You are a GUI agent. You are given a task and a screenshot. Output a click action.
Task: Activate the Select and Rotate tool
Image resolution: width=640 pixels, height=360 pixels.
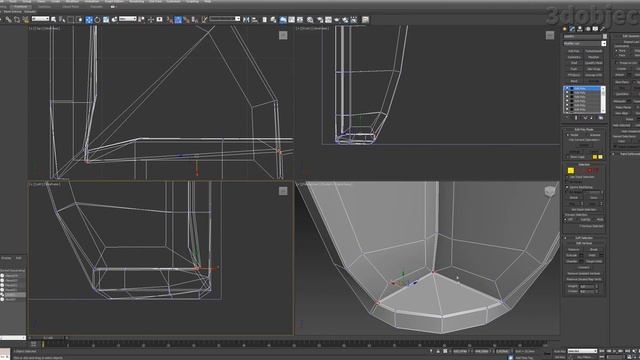[x=97, y=20]
